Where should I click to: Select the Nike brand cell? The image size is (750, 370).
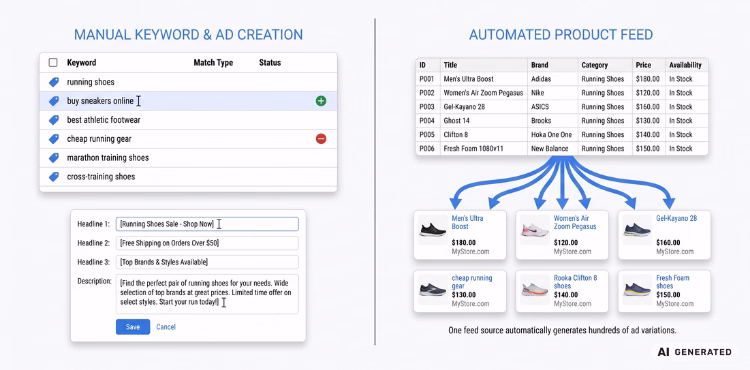point(553,93)
